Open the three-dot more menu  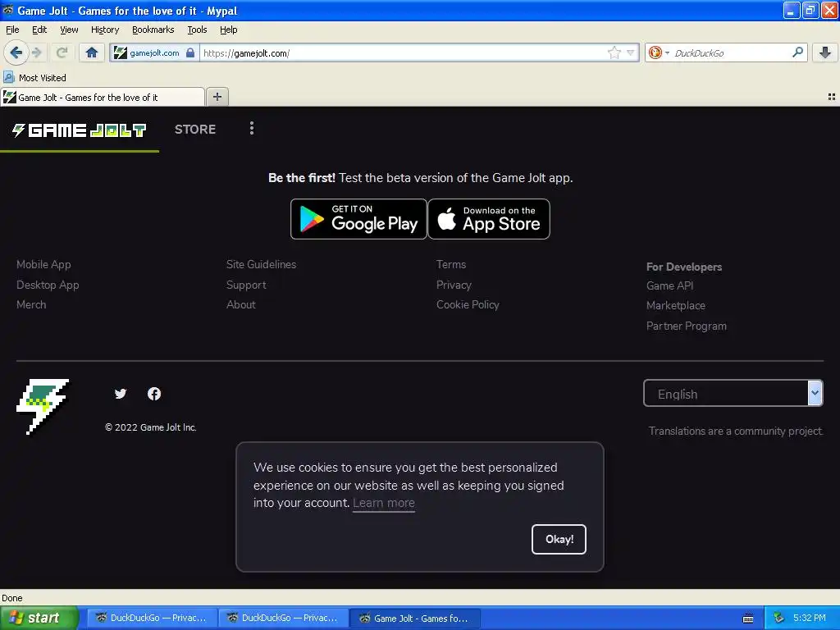coord(252,128)
